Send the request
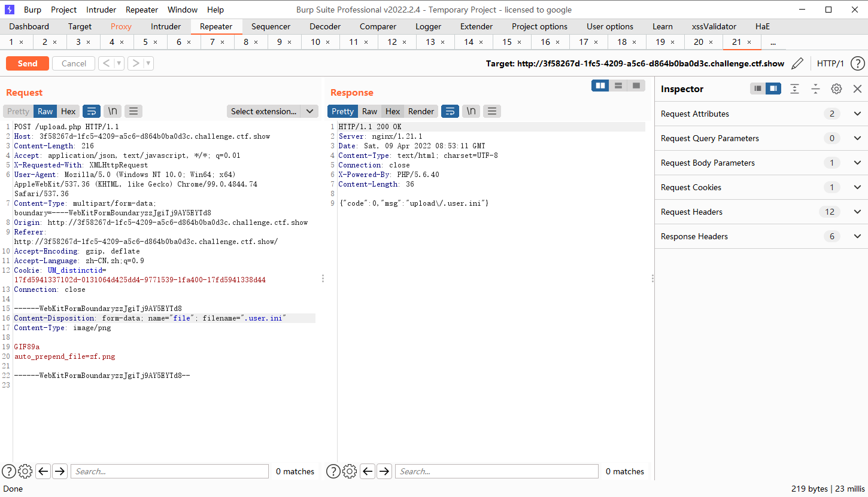The width and height of the screenshot is (868, 497). tap(28, 63)
